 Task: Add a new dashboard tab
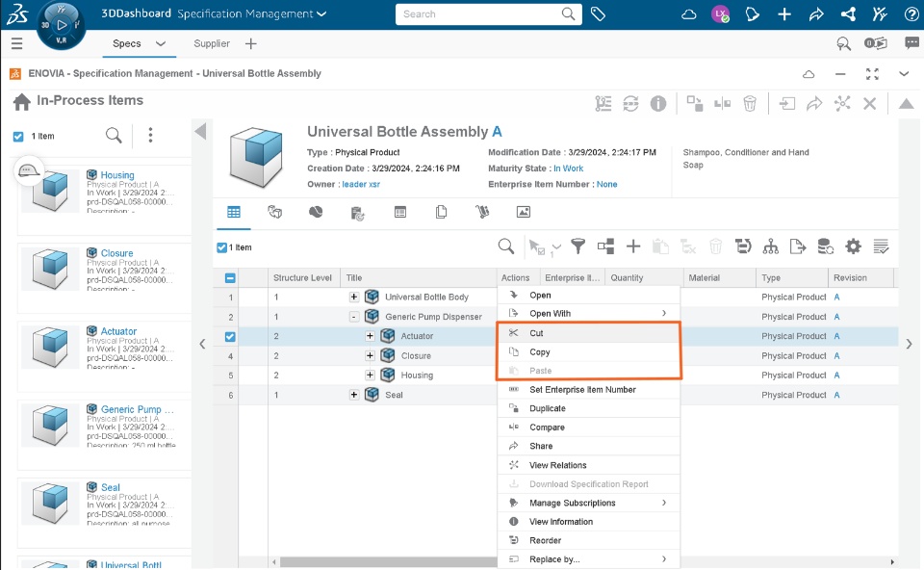click(x=250, y=43)
